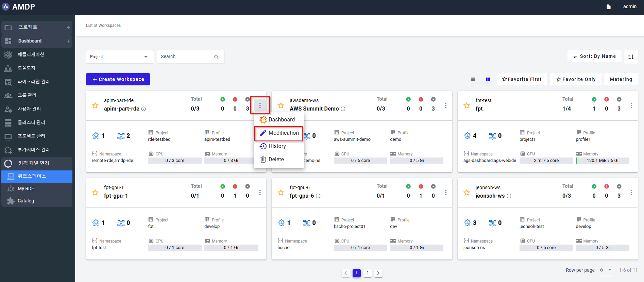Image resolution: width=644 pixels, height=282 pixels.
Task: Favorite the awsdemo-ws workspace star
Action: (x=281, y=106)
